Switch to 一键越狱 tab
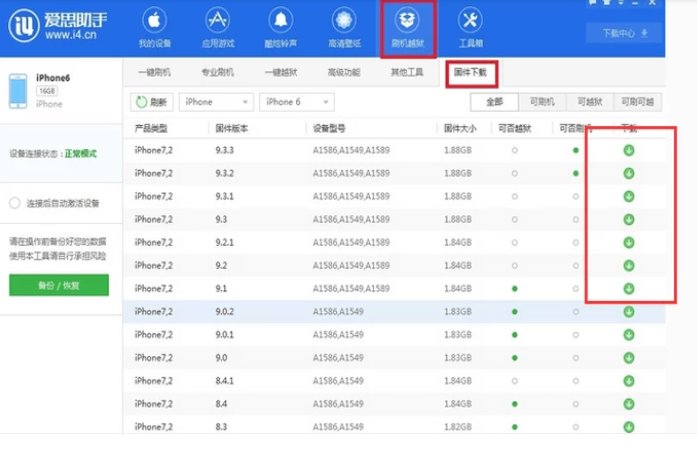 point(281,72)
